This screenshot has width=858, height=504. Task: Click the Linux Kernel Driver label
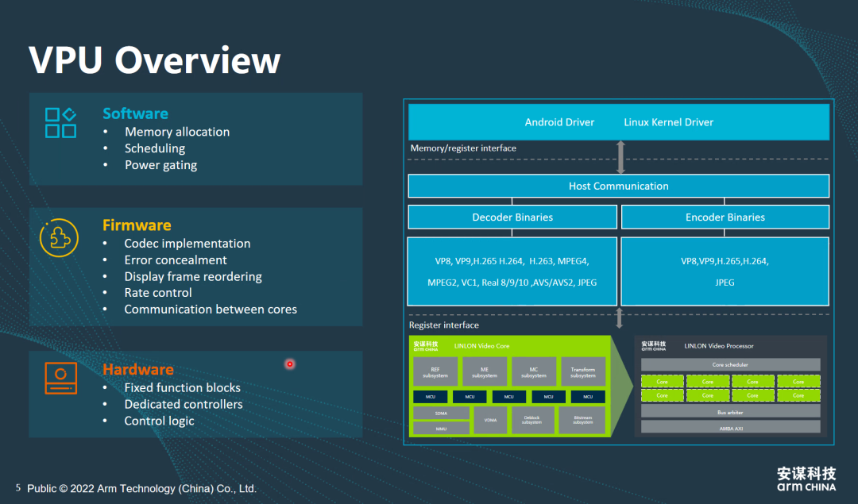point(668,122)
